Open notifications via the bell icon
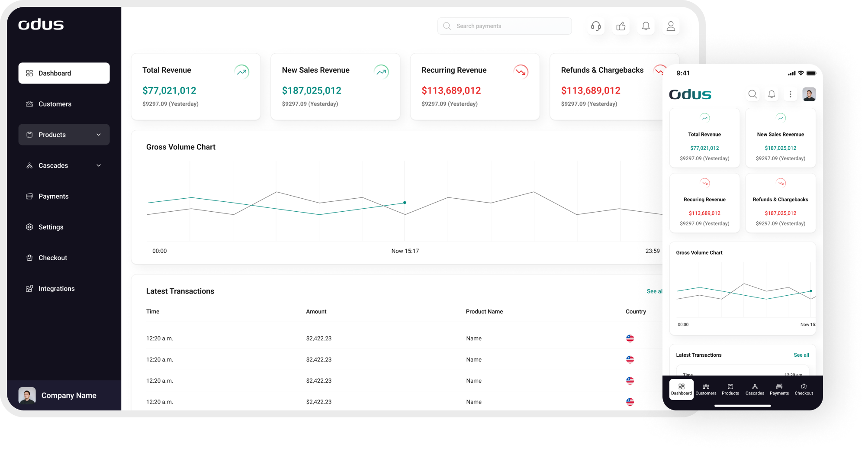 [x=646, y=26]
